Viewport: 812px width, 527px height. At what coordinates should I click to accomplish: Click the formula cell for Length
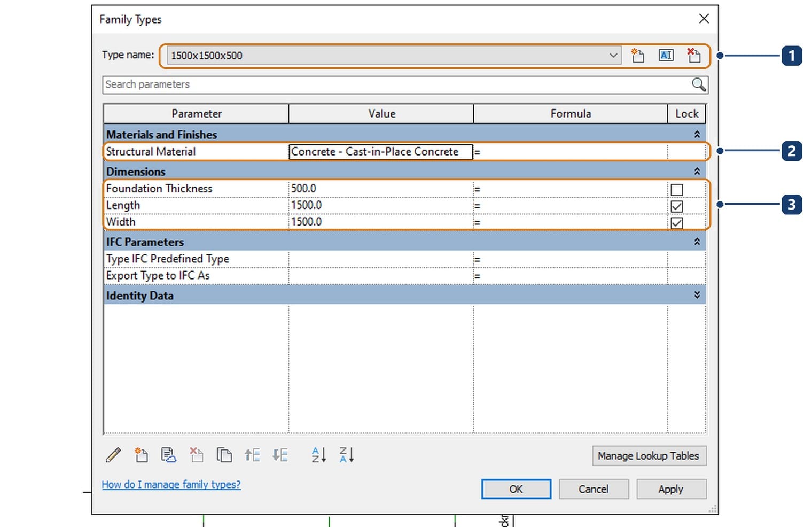coord(570,205)
